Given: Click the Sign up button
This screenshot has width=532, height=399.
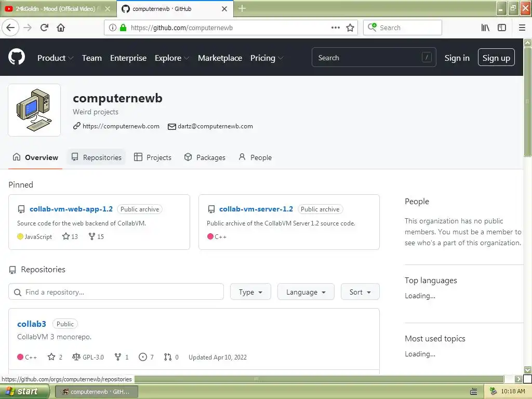Looking at the screenshot, I should click(x=496, y=57).
